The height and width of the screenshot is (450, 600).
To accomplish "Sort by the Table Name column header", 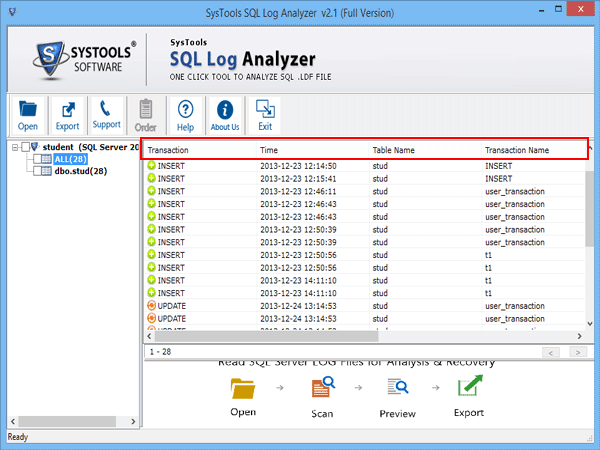I will tap(425, 150).
